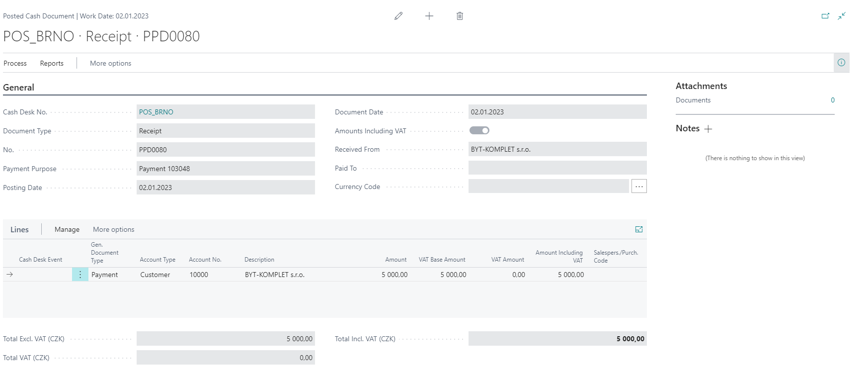Screen dimensions: 868x381
Task: Open the Process menu
Action: tap(15, 63)
